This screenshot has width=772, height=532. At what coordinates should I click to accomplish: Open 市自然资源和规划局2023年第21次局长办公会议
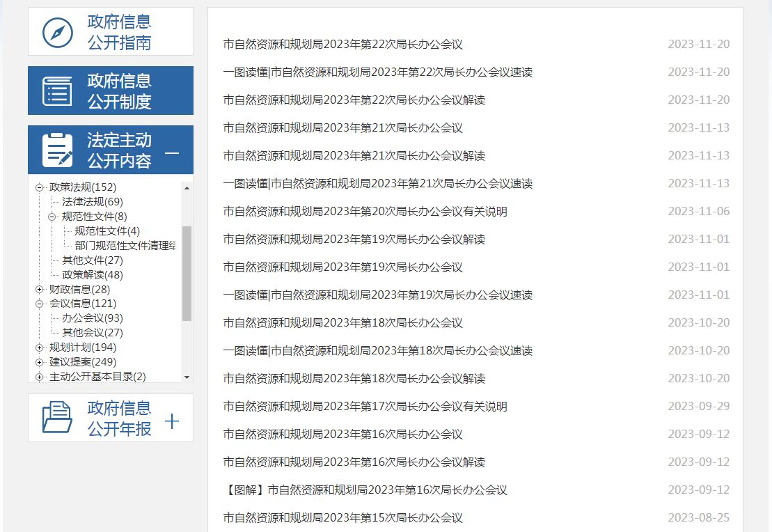point(342,127)
